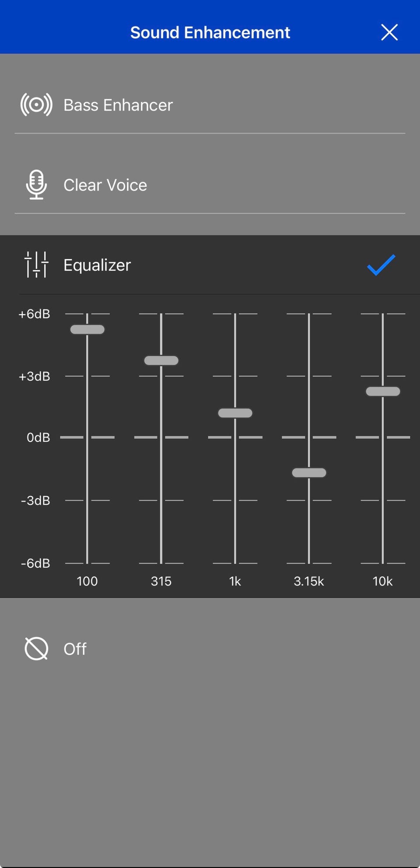Select the Bass Enhancer option
Screen dimensions: 420x868
[118, 105]
